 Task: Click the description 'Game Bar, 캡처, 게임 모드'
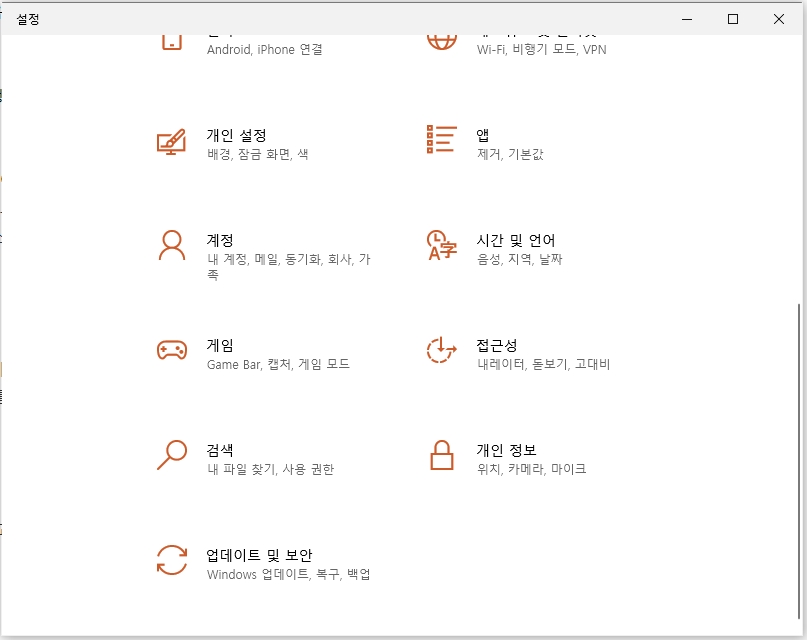(278, 364)
